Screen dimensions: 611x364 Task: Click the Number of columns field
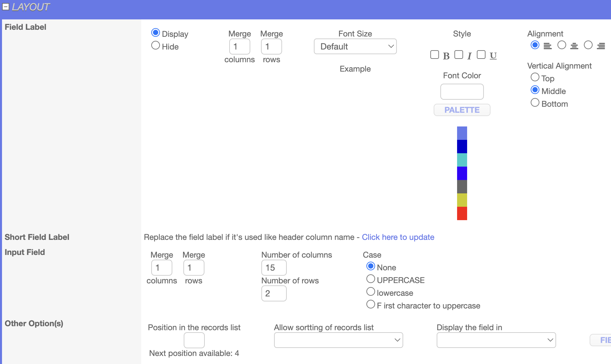[x=274, y=268]
